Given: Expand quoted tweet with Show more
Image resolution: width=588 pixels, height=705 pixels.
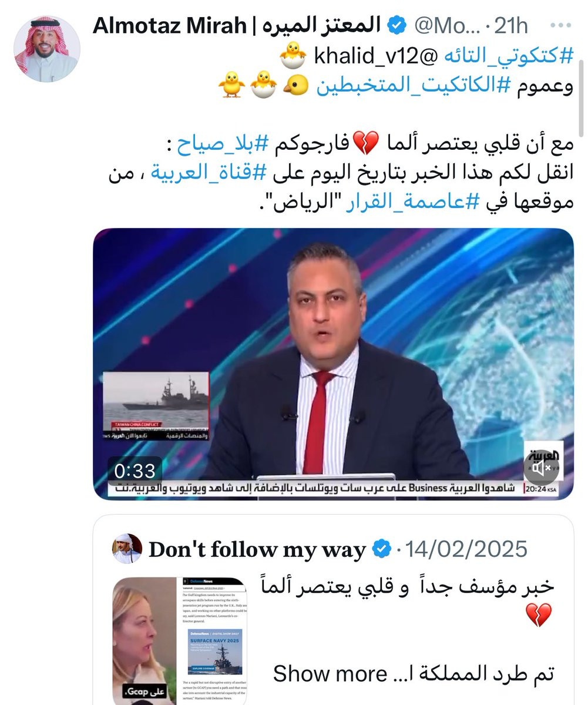Looking at the screenshot, I should (x=330, y=673).
